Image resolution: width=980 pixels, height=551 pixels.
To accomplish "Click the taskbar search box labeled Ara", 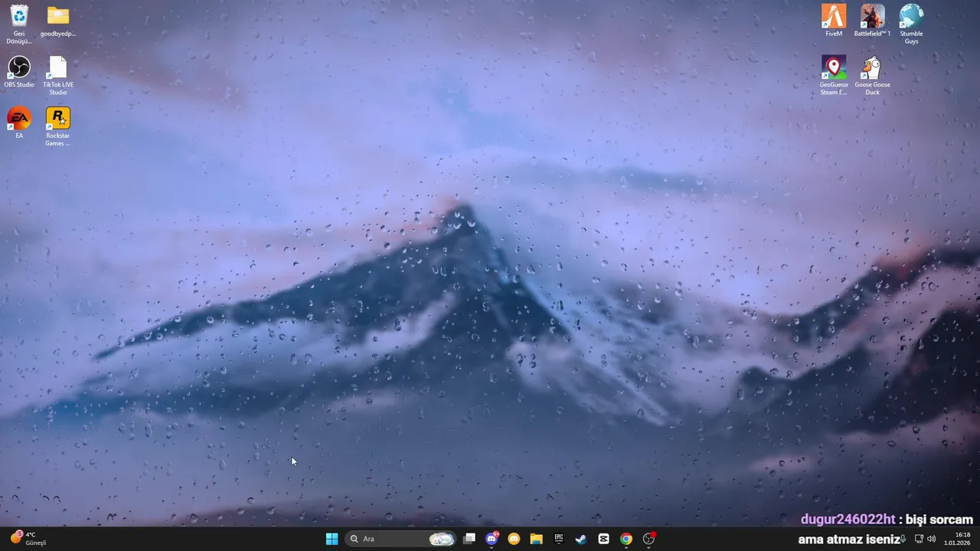I will pyautogui.click(x=401, y=539).
